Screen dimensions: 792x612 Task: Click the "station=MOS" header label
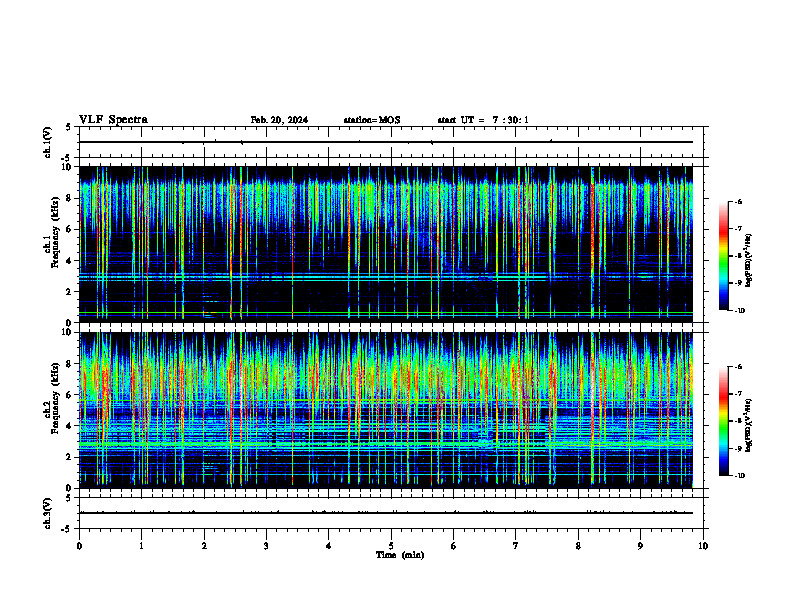(x=372, y=120)
